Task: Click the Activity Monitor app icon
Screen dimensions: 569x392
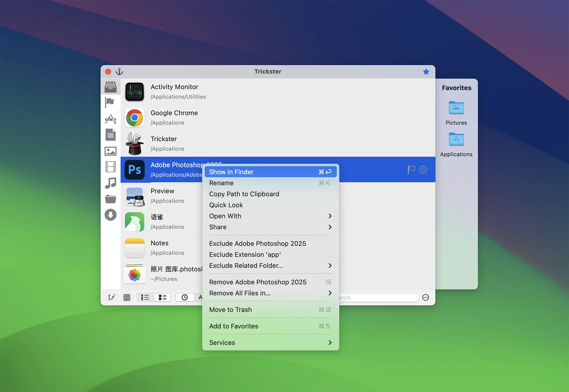Action: (x=135, y=92)
